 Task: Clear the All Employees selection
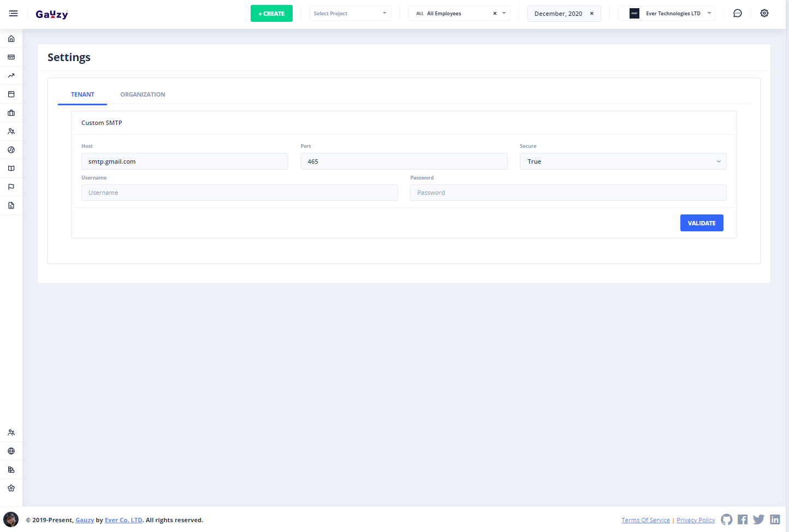[x=495, y=14]
